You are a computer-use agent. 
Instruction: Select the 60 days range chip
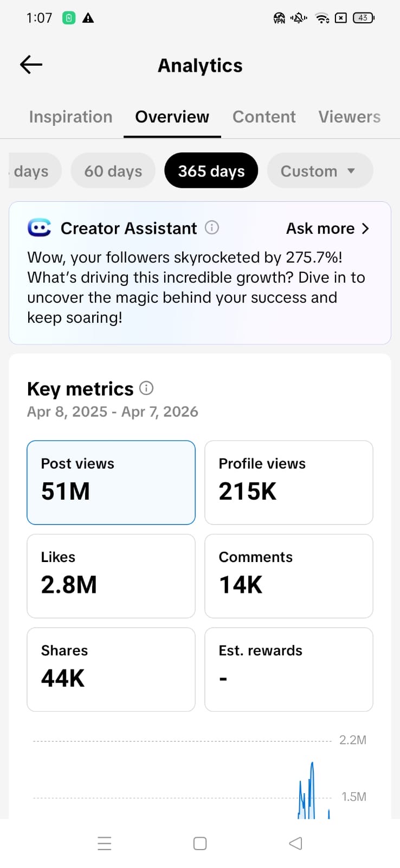[113, 171]
